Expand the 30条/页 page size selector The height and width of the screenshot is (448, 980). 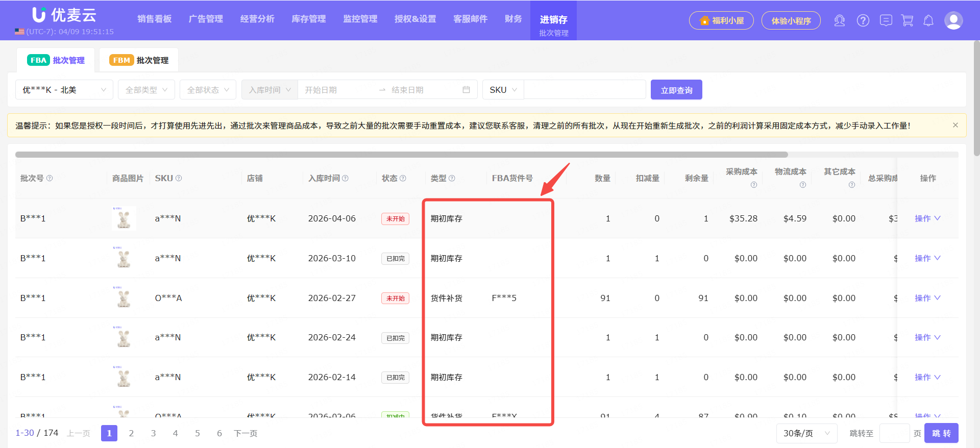pyautogui.click(x=806, y=433)
